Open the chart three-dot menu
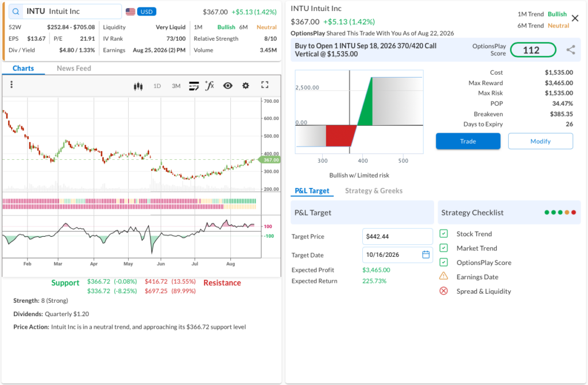588x385 pixels. [x=11, y=84]
